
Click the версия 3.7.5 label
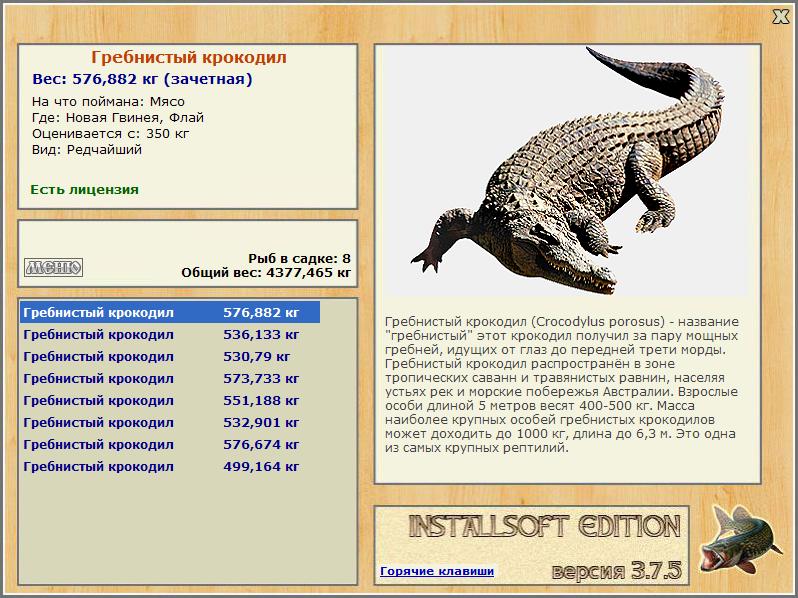(x=616, y=571)
